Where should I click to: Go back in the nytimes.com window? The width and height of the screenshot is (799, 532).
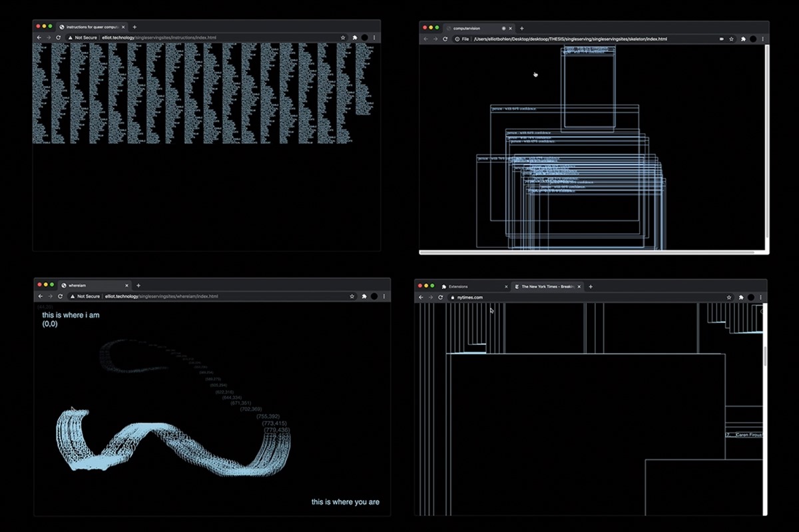click(x=421, y=297)
